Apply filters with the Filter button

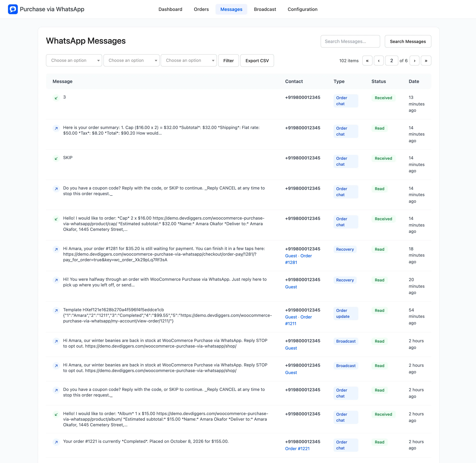click(x=229, y=61)
